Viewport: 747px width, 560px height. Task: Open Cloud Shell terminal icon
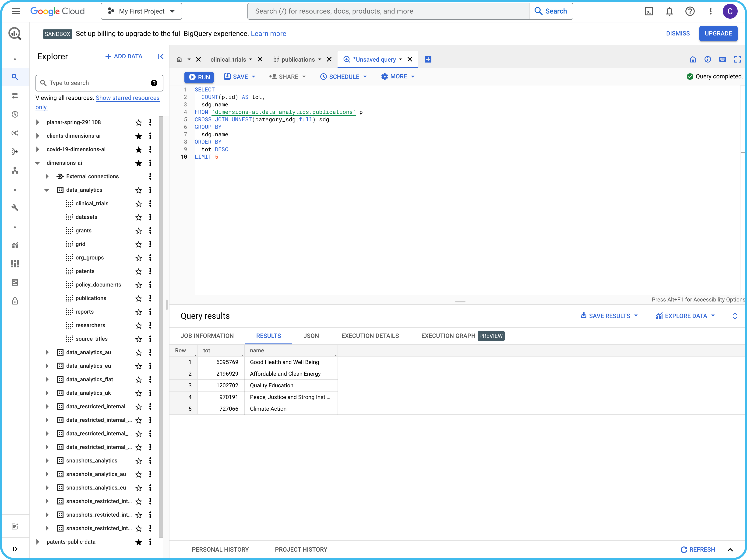point(648,11)
